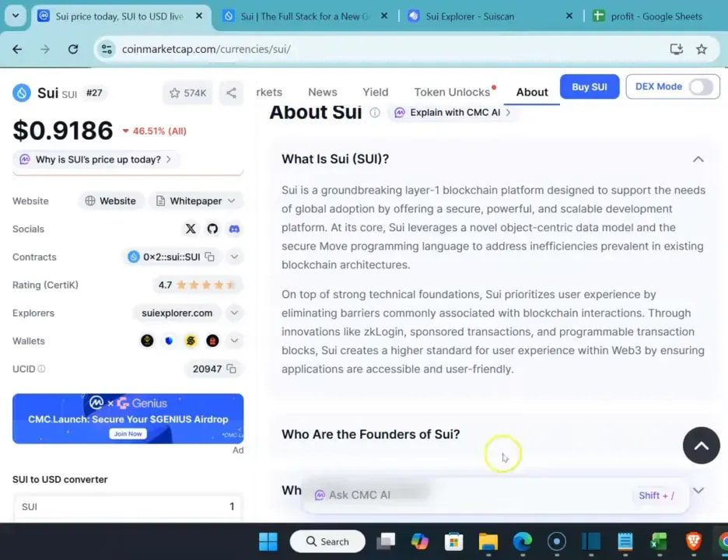
Task: Close the Sui price today tab
Action: pos(198,16)
